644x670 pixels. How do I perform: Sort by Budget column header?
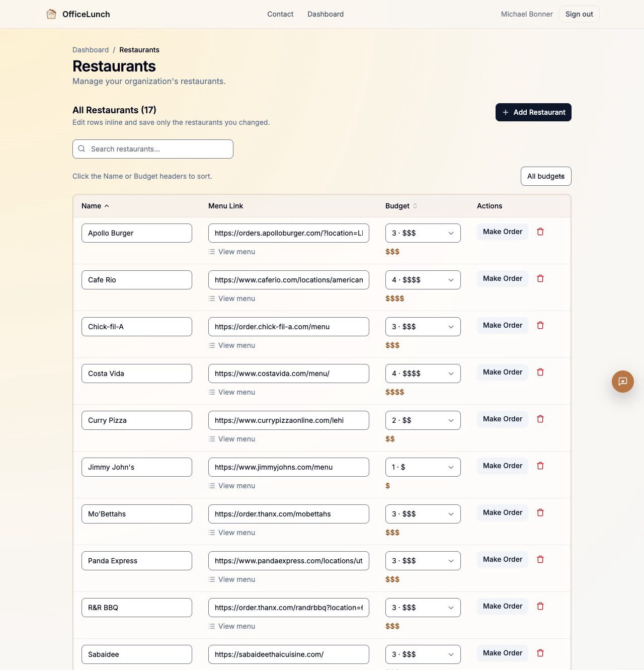tap(401, 206)
